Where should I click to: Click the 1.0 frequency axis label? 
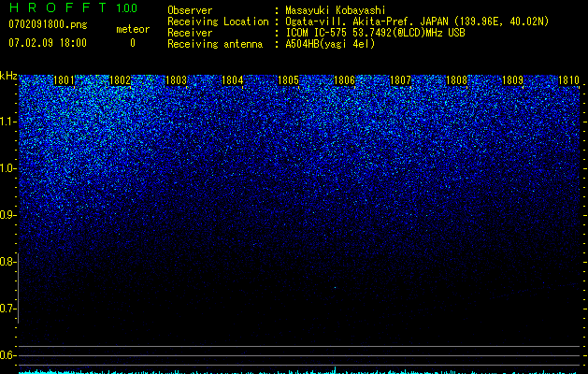[7, 168]
